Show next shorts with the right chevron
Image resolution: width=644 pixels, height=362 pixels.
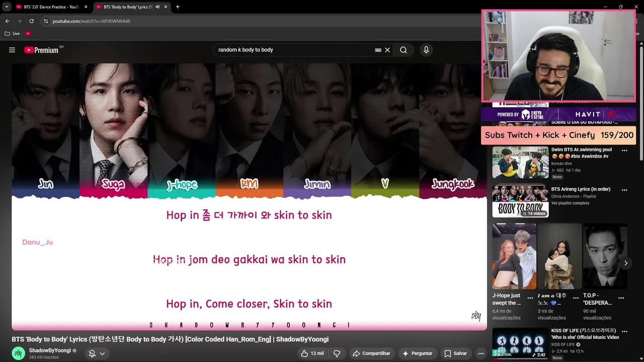(626, 263)
